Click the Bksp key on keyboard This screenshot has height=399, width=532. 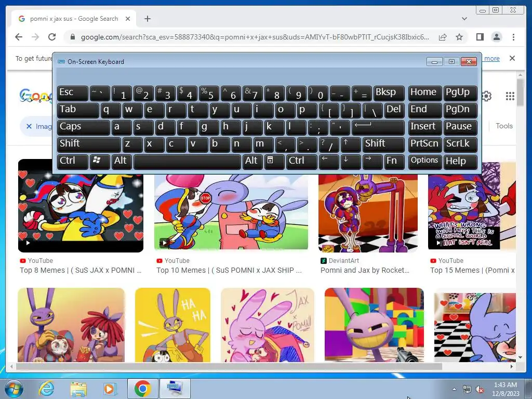[x=389, y=93]
